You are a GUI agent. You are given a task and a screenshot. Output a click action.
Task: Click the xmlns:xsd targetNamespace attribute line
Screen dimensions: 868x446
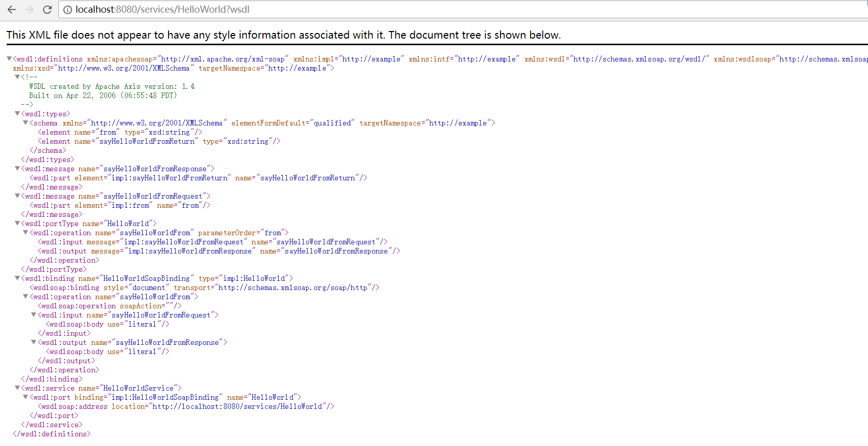174,68
